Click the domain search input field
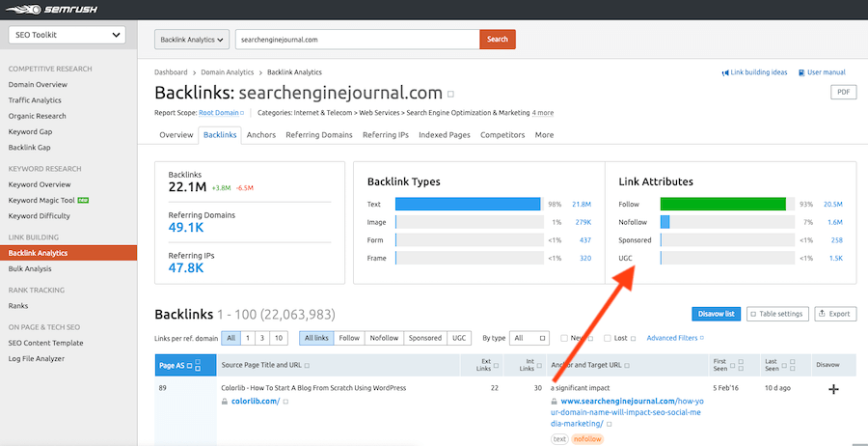 357,40
